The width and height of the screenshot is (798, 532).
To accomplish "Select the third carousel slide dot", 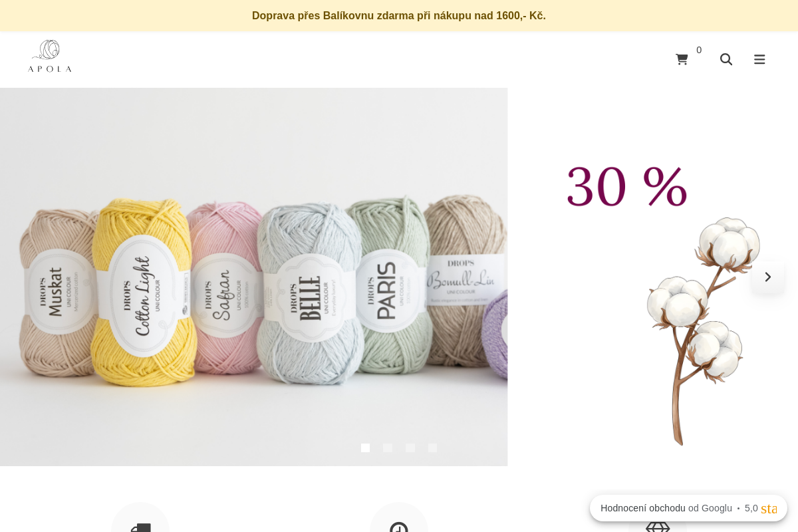I will [410, 448].
